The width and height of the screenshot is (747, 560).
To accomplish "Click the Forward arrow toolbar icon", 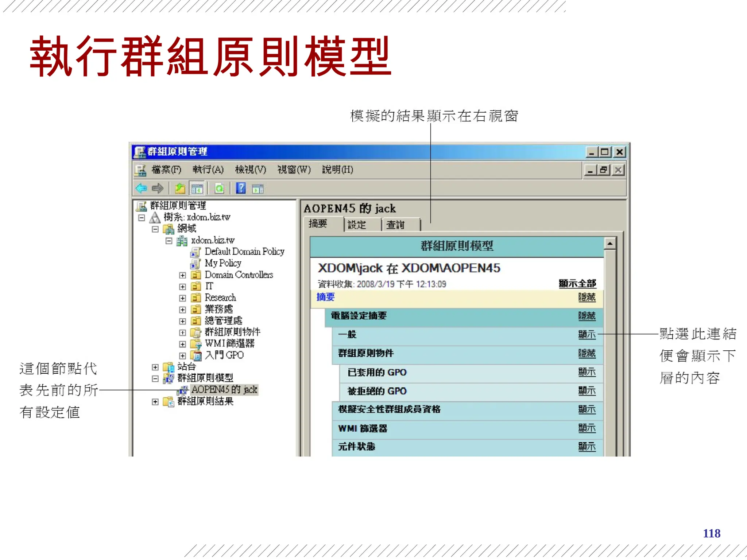I will (x=158, y=188).
